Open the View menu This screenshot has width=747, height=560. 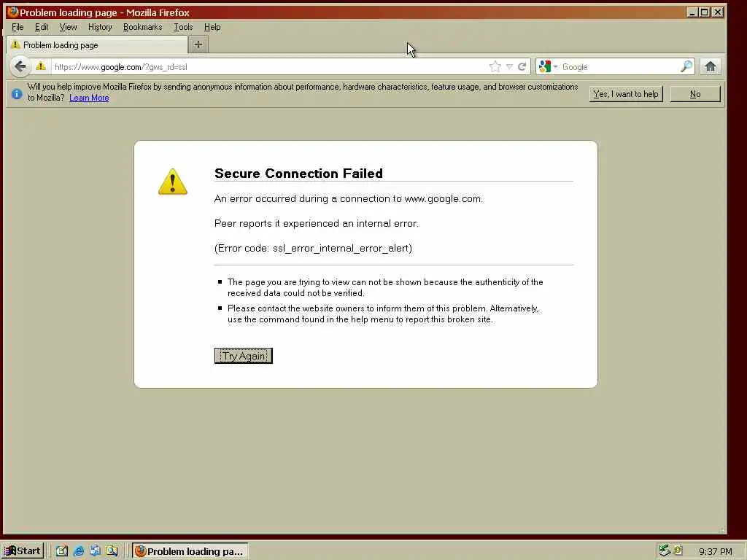[x=68, y=27]
